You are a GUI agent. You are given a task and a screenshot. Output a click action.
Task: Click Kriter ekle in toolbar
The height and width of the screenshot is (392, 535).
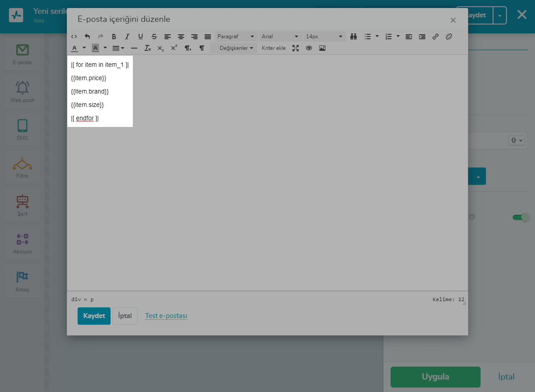[x=274, y=48]
